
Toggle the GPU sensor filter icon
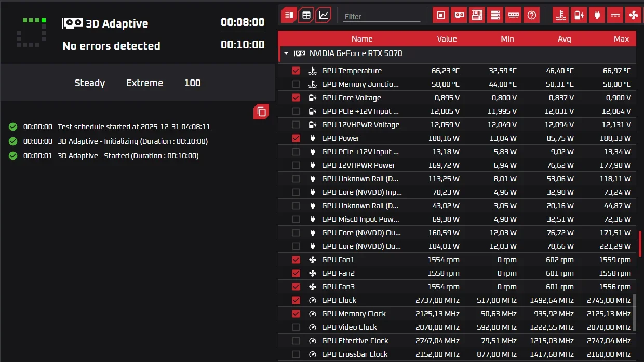(459, 15)
